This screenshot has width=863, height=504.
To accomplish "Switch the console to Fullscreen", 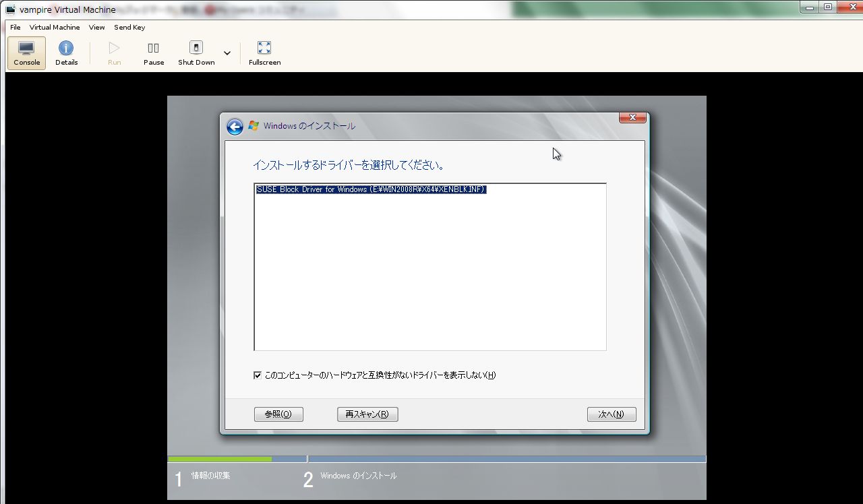I will 264,53.
